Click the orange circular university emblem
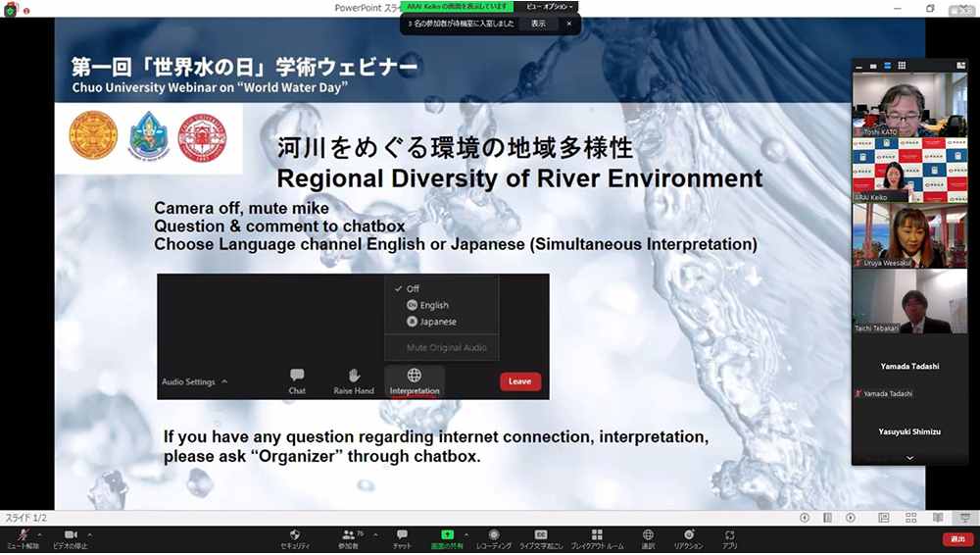Screen dimensions: 980x555 pyautogui.click(x=93, y=135)
